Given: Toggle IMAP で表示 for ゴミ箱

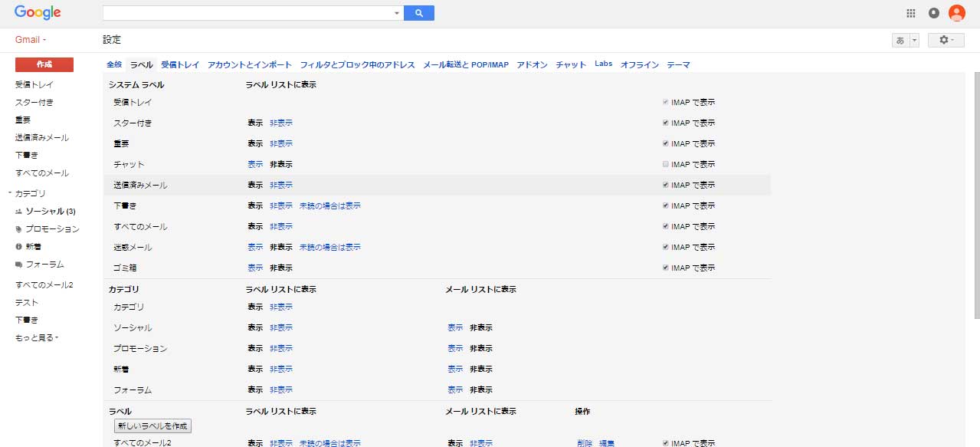Looking at the screenshot, I should 665,268.
